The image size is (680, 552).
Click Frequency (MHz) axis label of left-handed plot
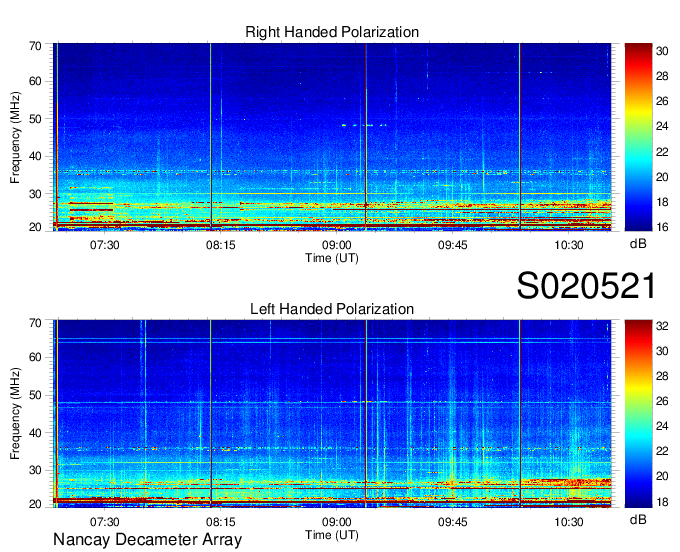15,414
